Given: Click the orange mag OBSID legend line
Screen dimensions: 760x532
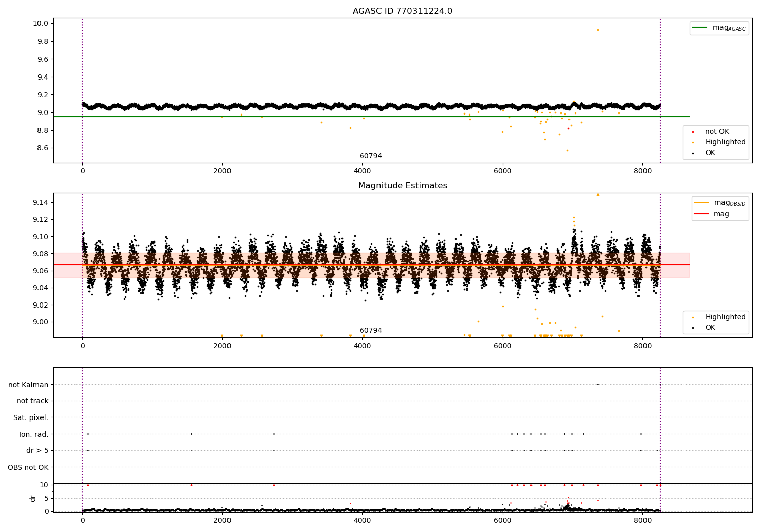Looking at the screenshot, I should (701, 203).
